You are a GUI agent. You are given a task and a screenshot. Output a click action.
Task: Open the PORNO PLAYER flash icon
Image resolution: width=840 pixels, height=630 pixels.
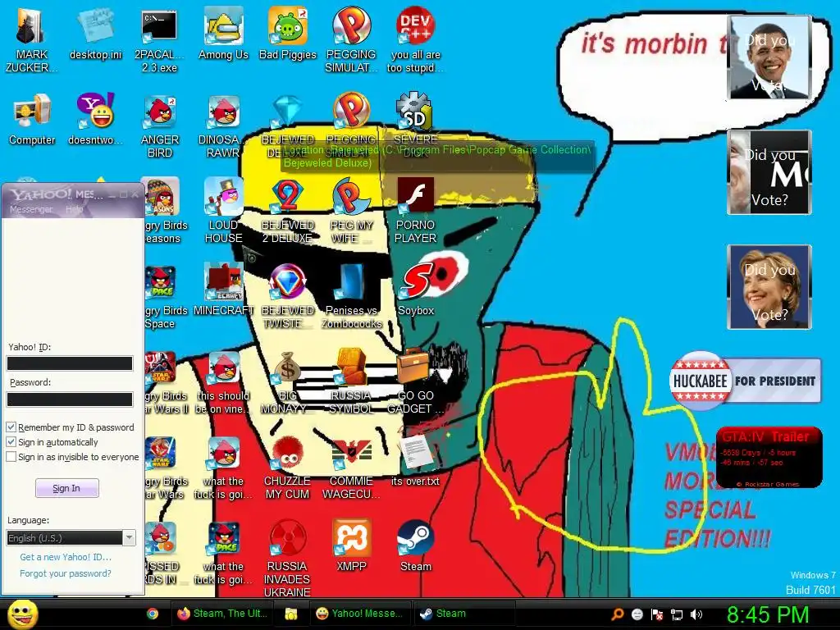(x=415, y=211)
